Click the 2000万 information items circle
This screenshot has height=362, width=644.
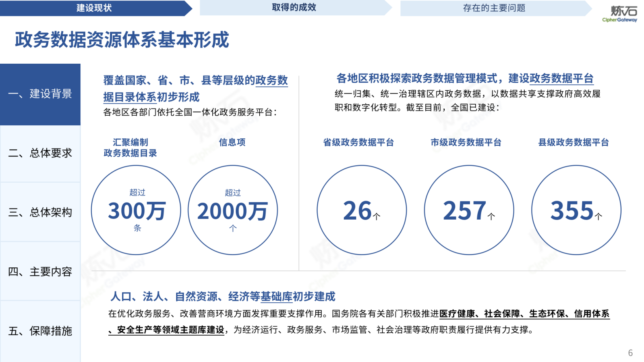pos(233,210)
